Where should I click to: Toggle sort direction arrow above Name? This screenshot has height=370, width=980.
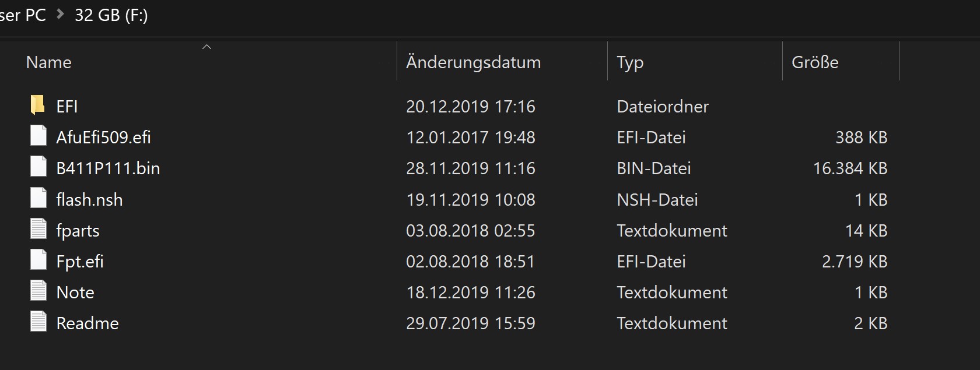pos(206,47)
